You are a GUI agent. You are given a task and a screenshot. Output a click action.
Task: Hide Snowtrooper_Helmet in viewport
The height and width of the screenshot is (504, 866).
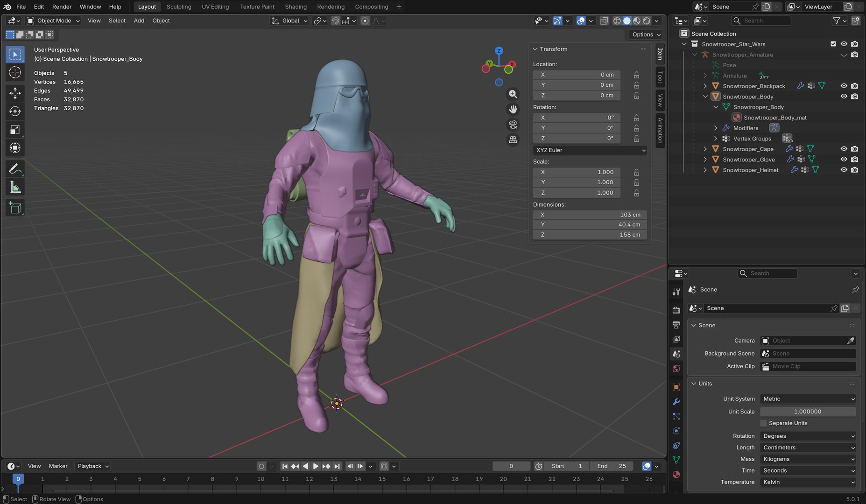[844, 170]
